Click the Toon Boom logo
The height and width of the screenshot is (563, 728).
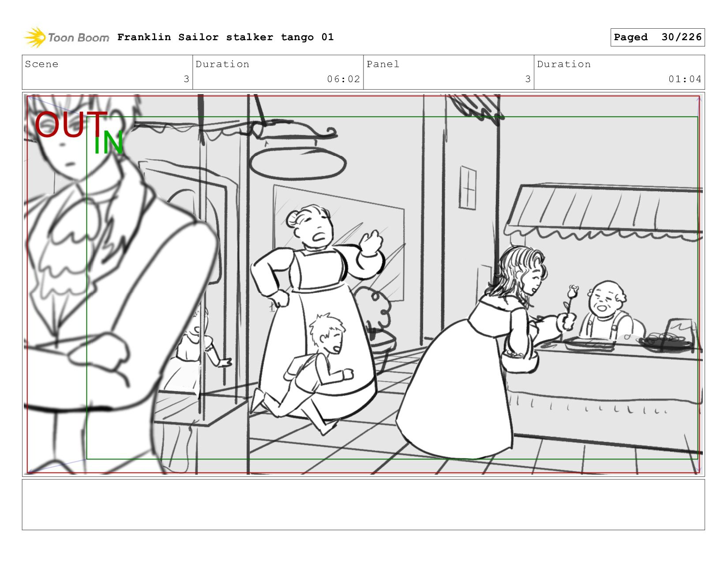66,38
